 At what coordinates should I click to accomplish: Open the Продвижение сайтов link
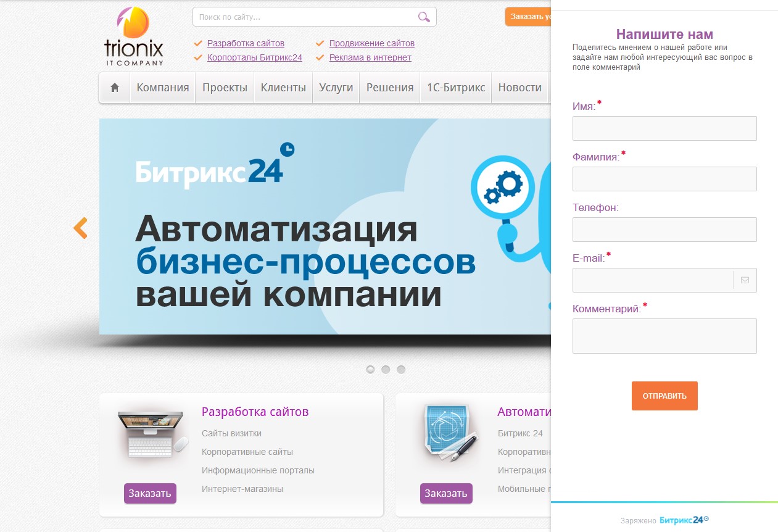tap(372, 43)
